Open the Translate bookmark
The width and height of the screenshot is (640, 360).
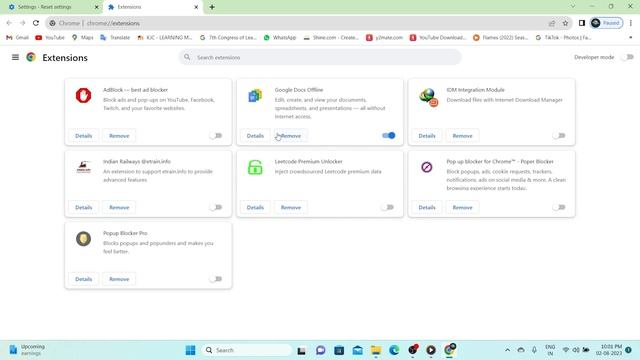(x=115, y=38)
